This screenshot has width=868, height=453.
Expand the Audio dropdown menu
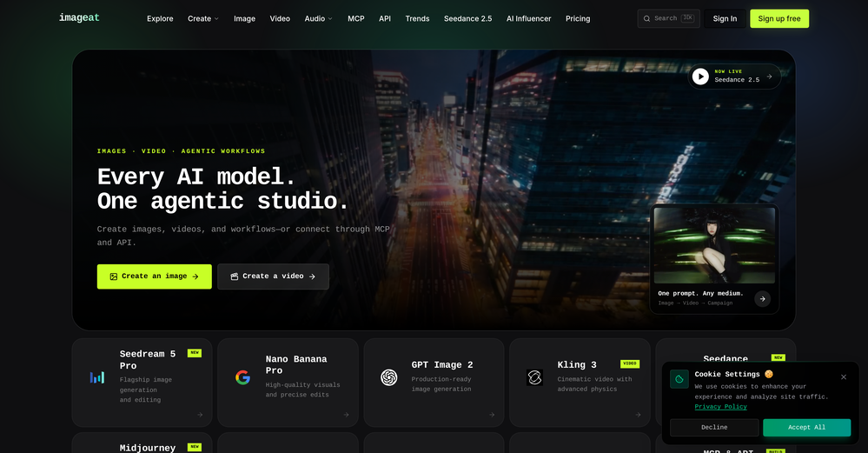[318, 19]
